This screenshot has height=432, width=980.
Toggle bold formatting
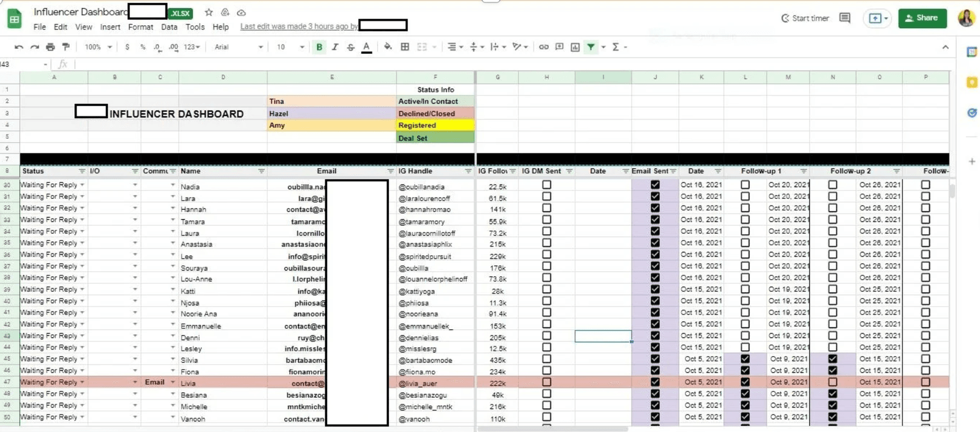319,47
